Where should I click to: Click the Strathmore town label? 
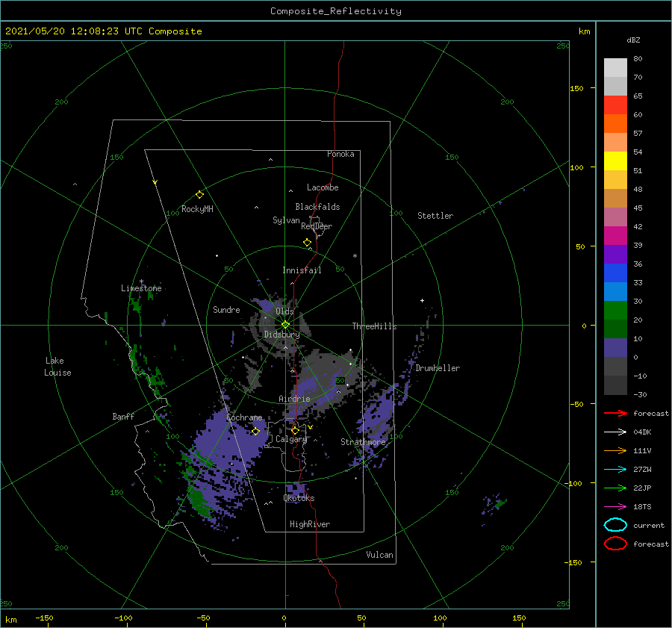point(363,442)
